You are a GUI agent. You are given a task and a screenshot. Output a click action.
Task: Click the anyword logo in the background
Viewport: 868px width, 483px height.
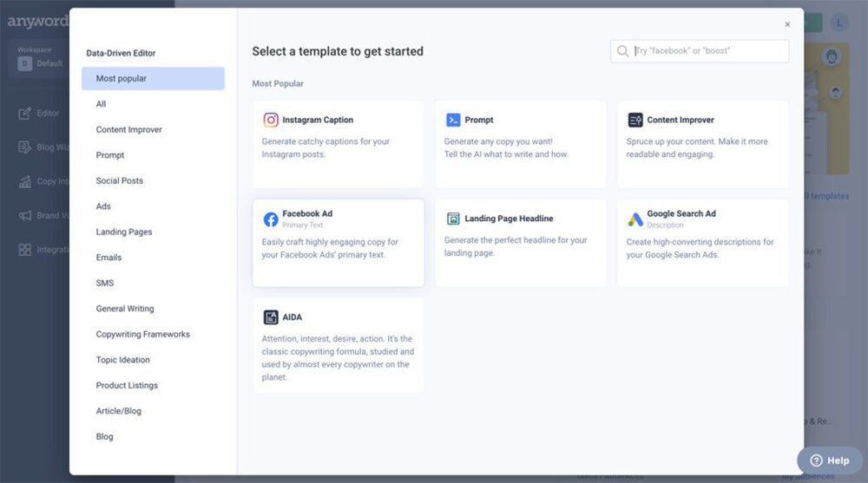point(37,22)
